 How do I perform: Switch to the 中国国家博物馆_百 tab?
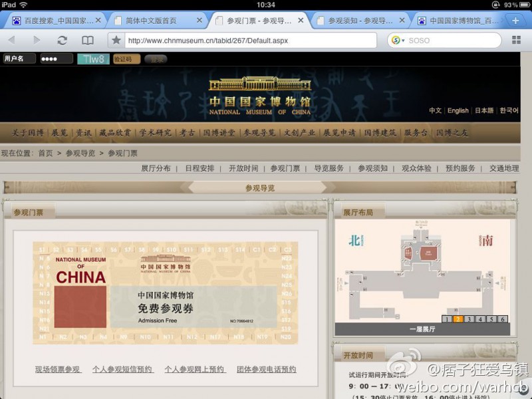tap(458, 21)
